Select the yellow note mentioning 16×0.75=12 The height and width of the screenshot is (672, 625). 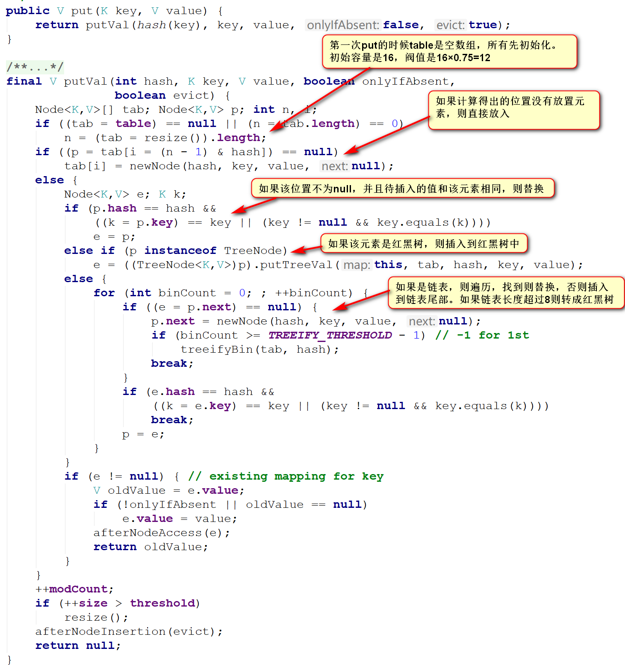click(449, 52)
